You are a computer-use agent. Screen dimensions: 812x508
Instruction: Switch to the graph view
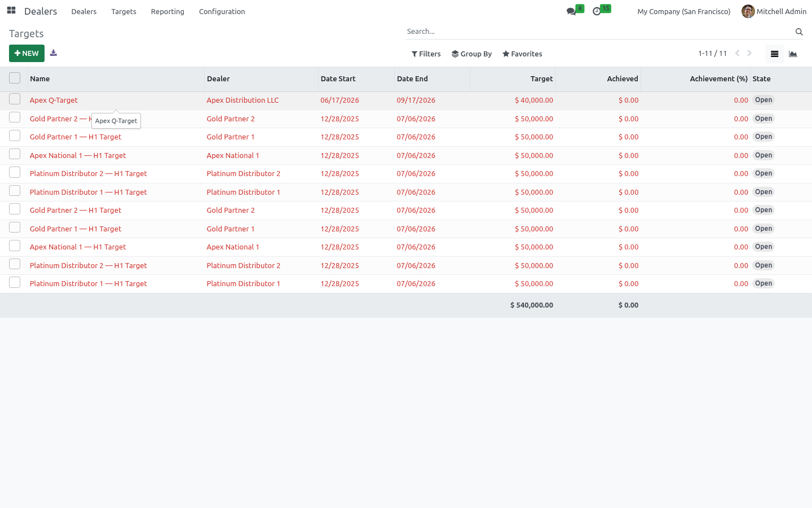tap(793, 54)
